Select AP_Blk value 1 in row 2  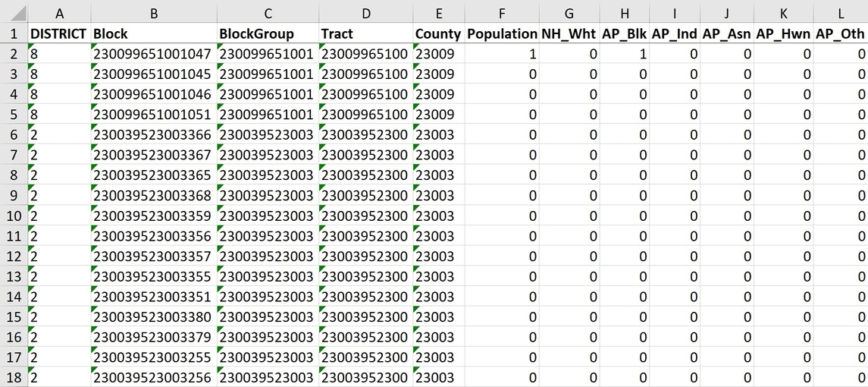click(624, 54)
